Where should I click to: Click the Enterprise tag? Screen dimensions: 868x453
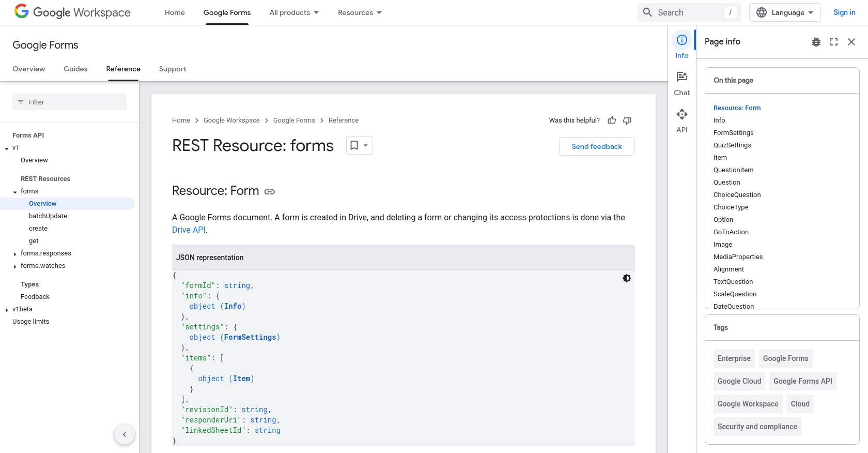(x=734, y=358)
